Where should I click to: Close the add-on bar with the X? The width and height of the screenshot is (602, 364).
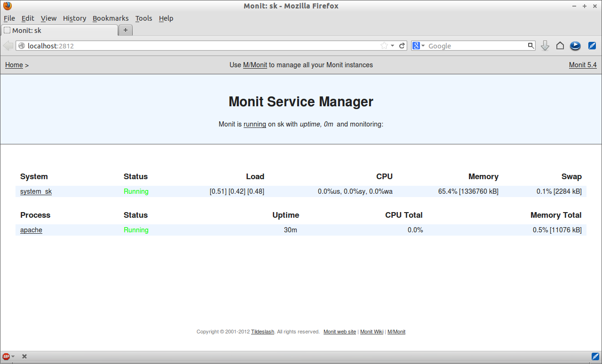pos(24,356)
